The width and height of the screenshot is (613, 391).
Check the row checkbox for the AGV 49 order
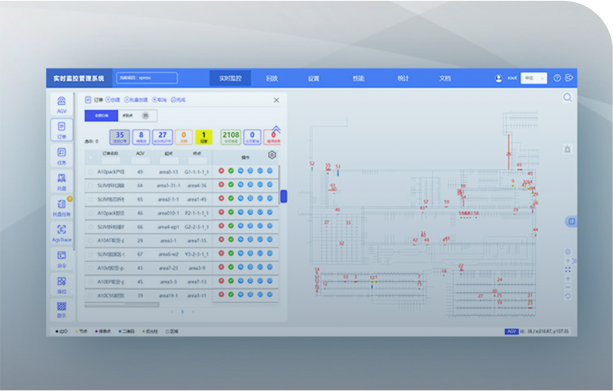[x=91, y=172]
